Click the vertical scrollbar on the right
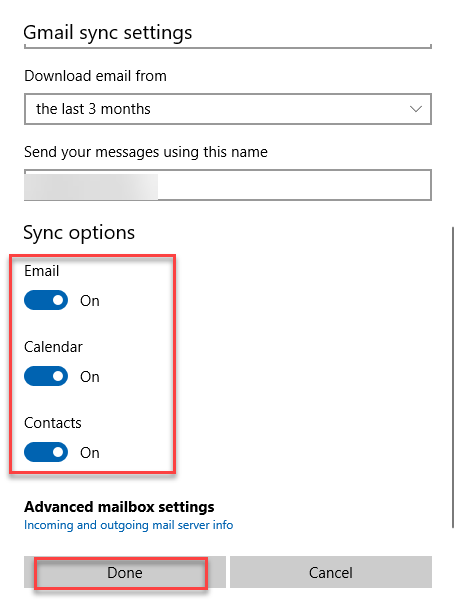Image resolution: width=456 pixels, height=600 pixels. pos(453,377)
